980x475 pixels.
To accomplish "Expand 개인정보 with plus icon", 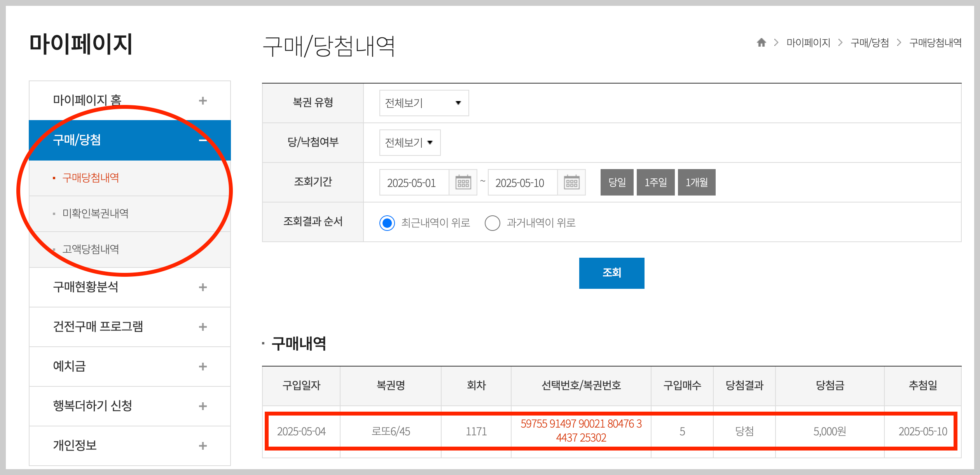I will pos(203,446).
